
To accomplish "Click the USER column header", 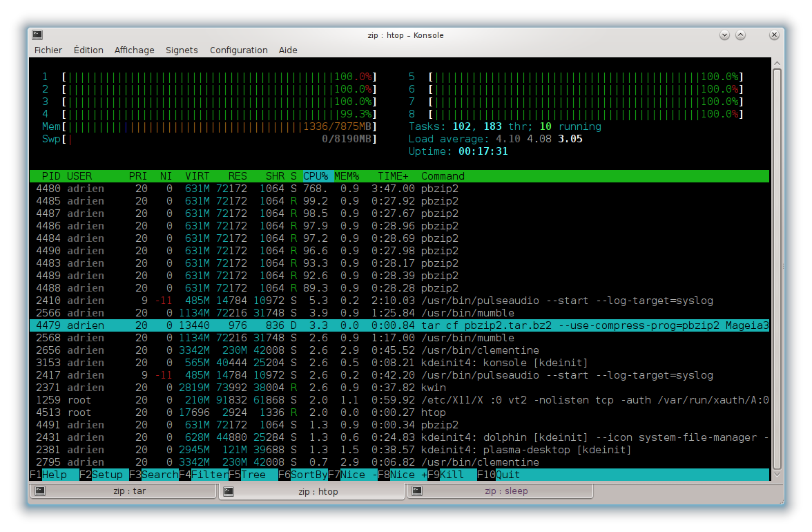I will tap(79, 176).
